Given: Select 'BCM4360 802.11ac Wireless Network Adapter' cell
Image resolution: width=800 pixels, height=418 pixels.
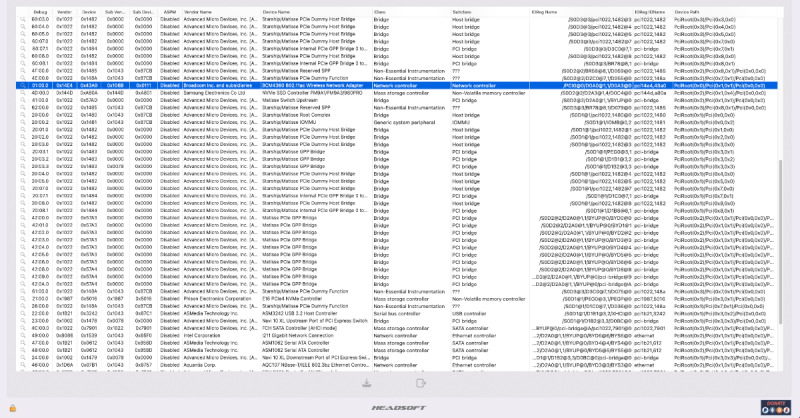Looking at the screenshot, I should 312,86.
